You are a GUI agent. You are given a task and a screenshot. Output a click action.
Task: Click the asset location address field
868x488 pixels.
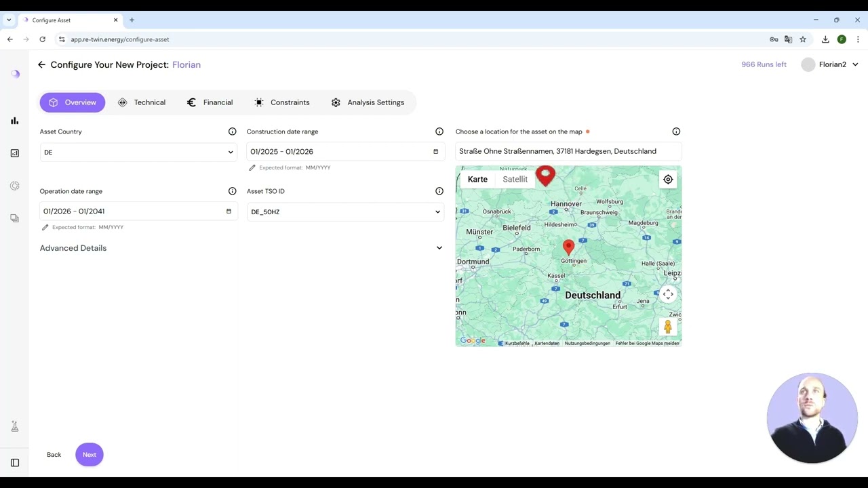point(568,151)
